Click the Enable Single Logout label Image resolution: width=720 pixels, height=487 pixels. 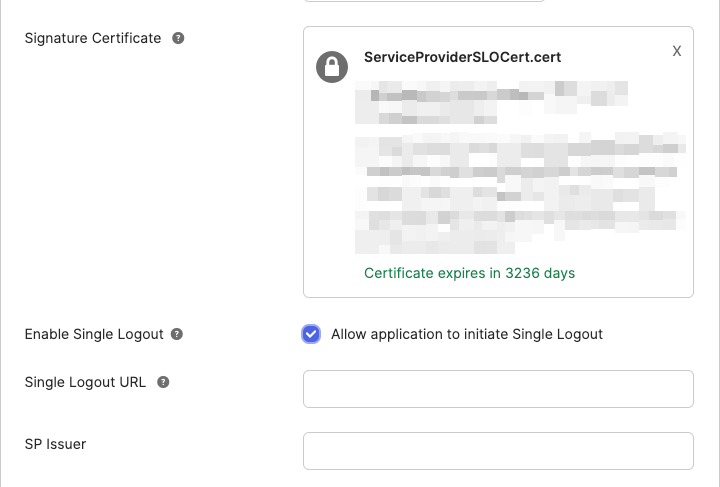93,334
